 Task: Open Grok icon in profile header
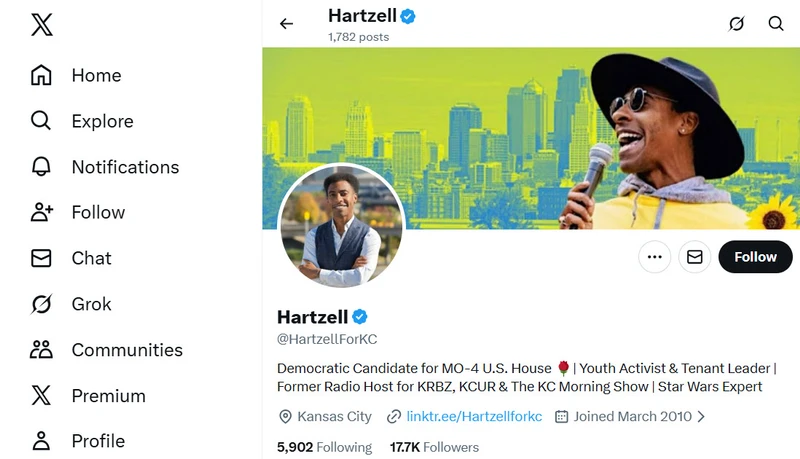736,23
